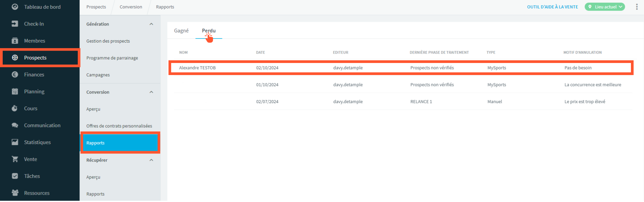Open Aperçu under Conversion
Image resolution: width=644 pixels, height=202 pixels.
[93, 109]
